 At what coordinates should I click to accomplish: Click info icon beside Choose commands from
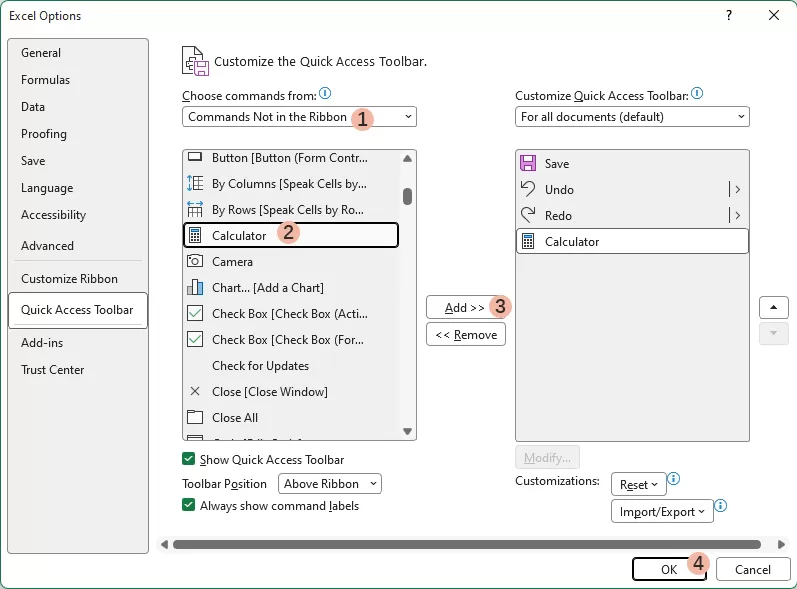click(x=325, y=94)
